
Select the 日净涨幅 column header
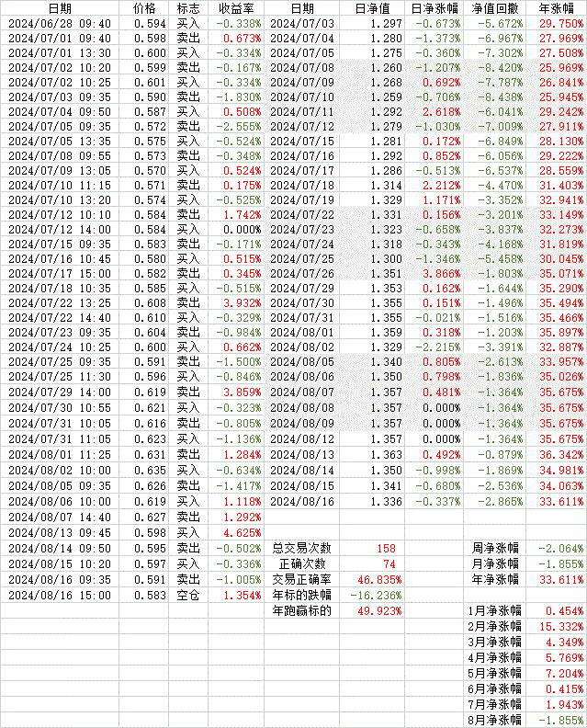[435, 8]
